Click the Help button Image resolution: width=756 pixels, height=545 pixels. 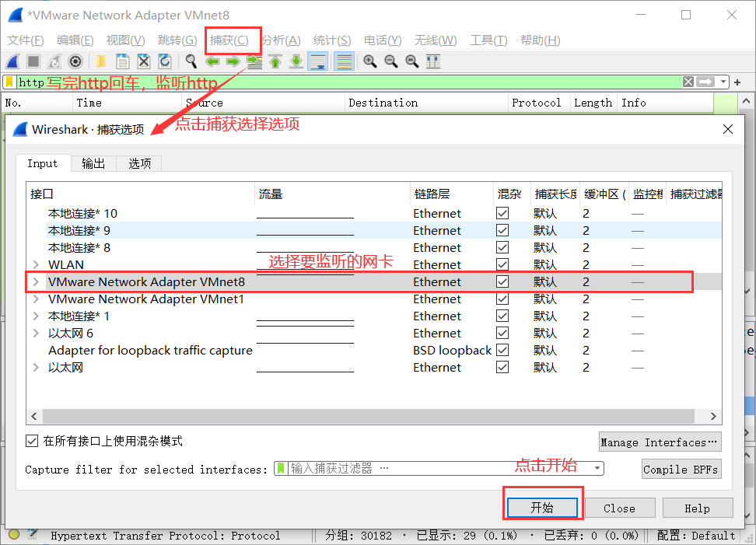[x=697, y=508]
